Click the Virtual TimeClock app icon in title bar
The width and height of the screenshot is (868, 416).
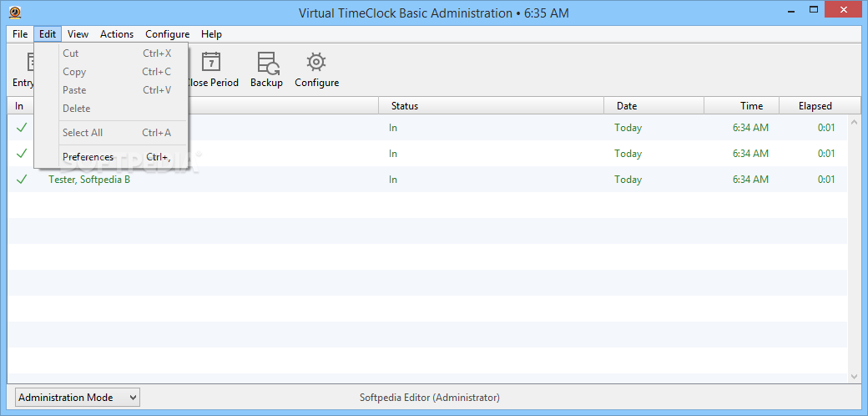click(15, 13)
